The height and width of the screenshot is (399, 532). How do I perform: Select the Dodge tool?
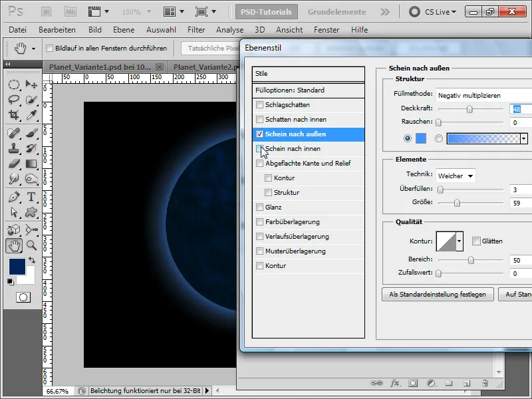coord(31,179)
